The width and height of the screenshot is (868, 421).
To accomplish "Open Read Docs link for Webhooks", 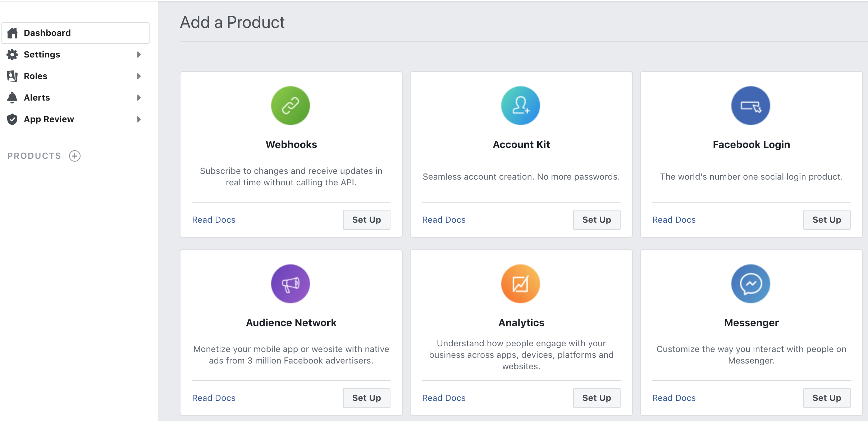I will click(214, 220).
